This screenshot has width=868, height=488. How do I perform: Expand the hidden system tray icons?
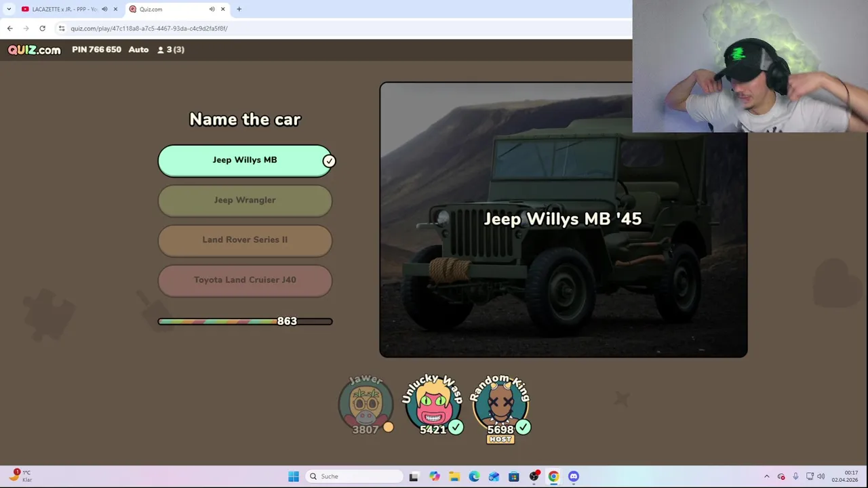pyautogui.click(x=767, y=476)
